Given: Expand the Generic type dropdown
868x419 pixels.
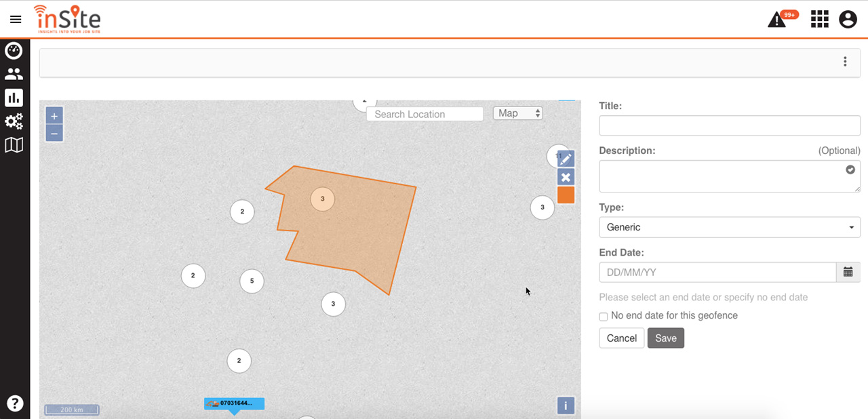Looking at the screenshot, I should [x=729, y=227].
